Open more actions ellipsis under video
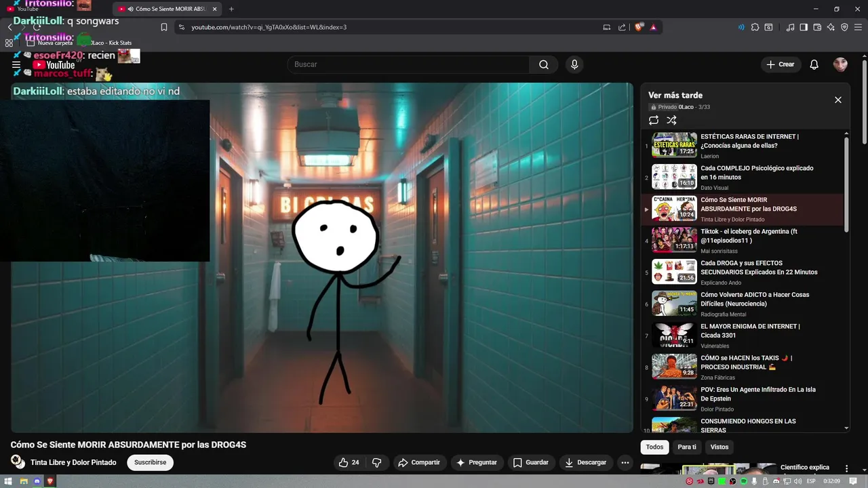The height and width of the screenshot is (488, 868). pyautogui.click(x=625, y=462)
